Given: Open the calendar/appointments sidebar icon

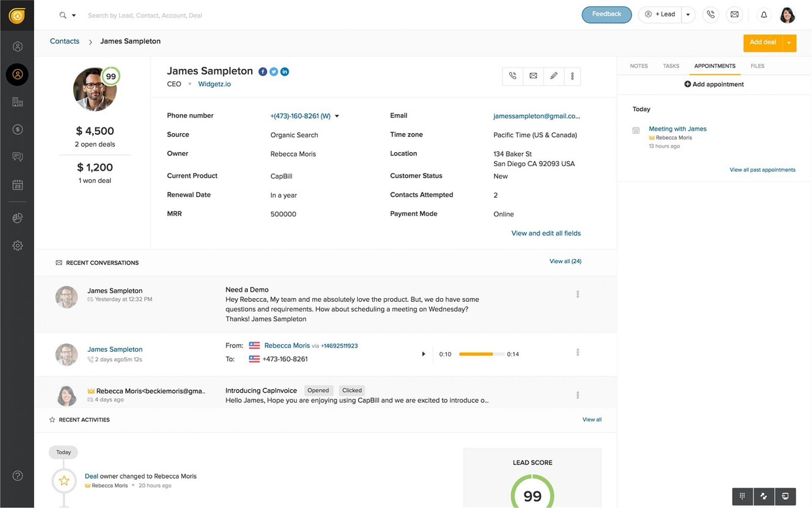Looking at the screenshot, I should tap(17, 185).
